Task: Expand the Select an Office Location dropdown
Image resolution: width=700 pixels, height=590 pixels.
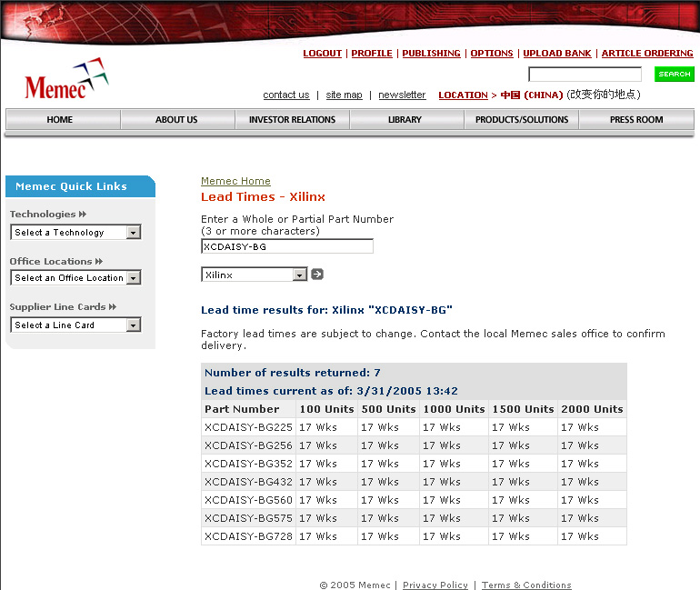Action: click(76, 278)
